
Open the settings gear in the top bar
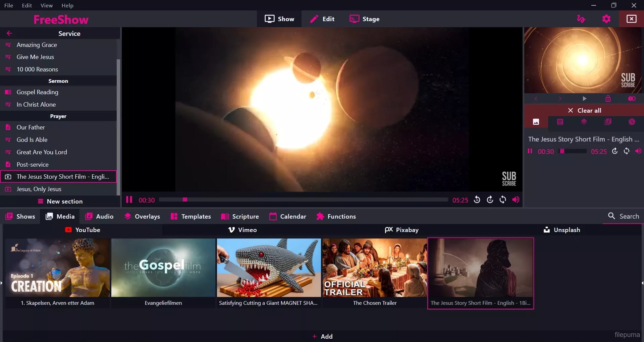click(x=606, y=19)
